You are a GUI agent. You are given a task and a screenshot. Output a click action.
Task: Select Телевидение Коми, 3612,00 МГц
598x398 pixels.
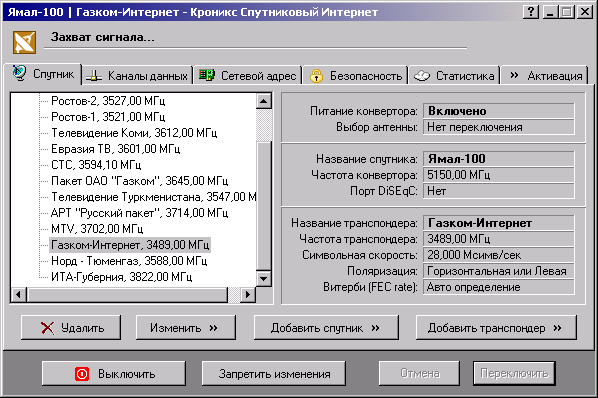[x=134, y=133]
